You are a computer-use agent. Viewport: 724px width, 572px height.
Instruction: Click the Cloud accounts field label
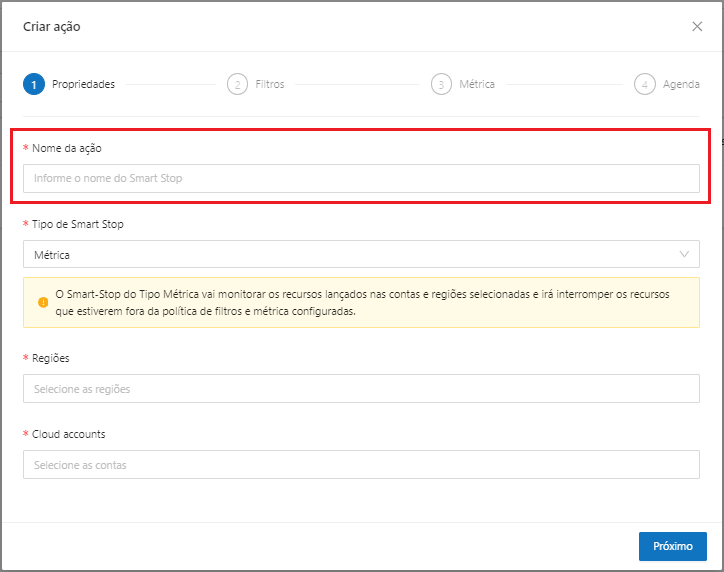coord(69,434)
